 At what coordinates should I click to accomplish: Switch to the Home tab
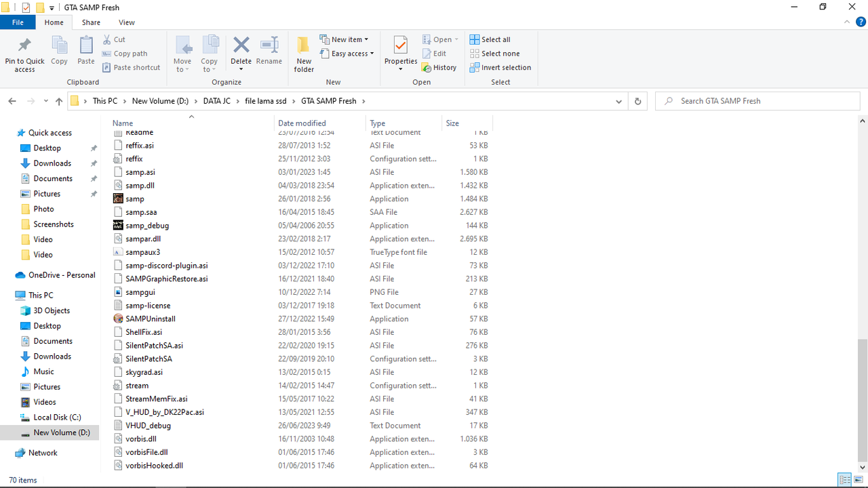point(54,22)
